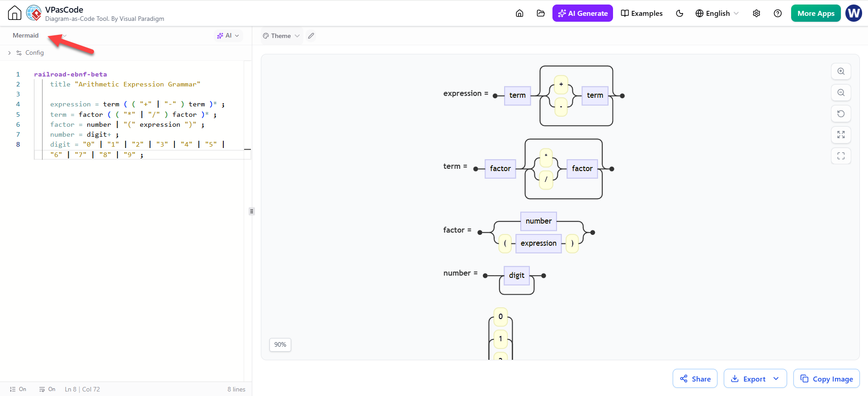This screenshot has height=396, width=868.
Task: Click the factor rule code line
Action: (127, 124)
